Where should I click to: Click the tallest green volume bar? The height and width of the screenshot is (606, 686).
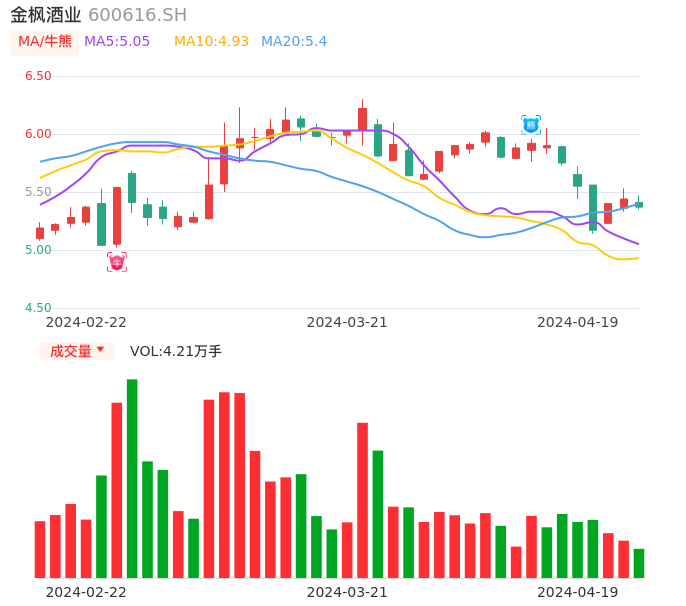132,478
